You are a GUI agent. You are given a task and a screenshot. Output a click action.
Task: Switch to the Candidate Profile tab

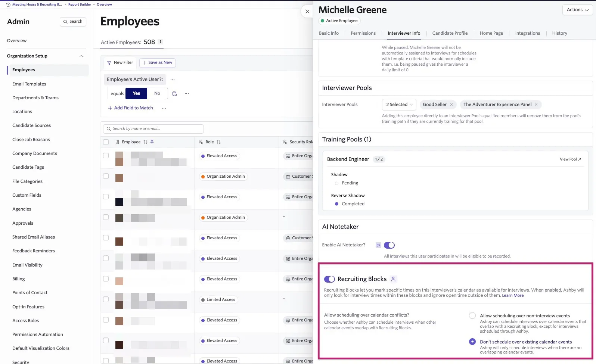click(450, 33)
